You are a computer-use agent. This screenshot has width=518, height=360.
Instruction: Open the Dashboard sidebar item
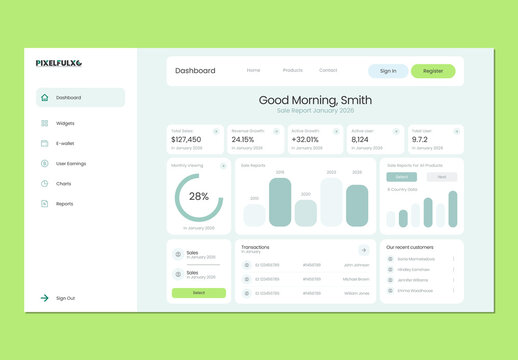click(80, 97)
